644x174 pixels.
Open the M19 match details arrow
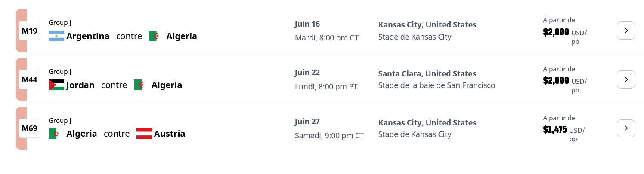tap(625, 31)
